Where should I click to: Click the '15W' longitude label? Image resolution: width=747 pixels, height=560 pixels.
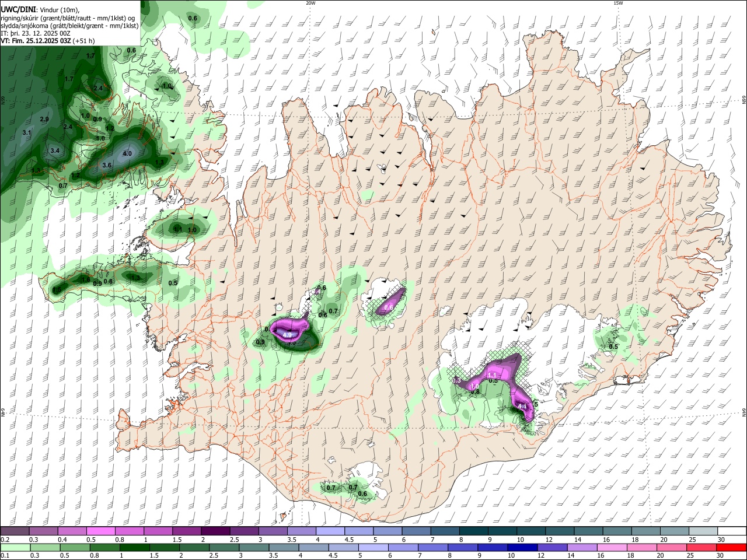click(618, 3)
